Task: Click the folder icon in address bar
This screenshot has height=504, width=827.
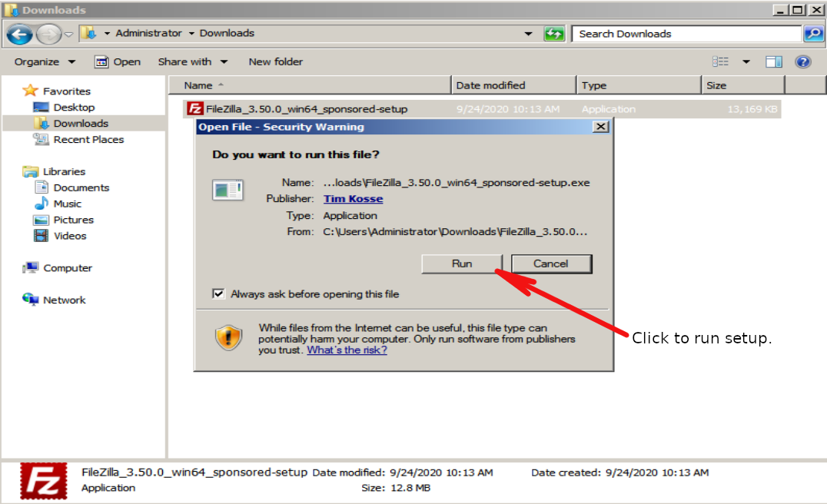Action: (89, 33)
